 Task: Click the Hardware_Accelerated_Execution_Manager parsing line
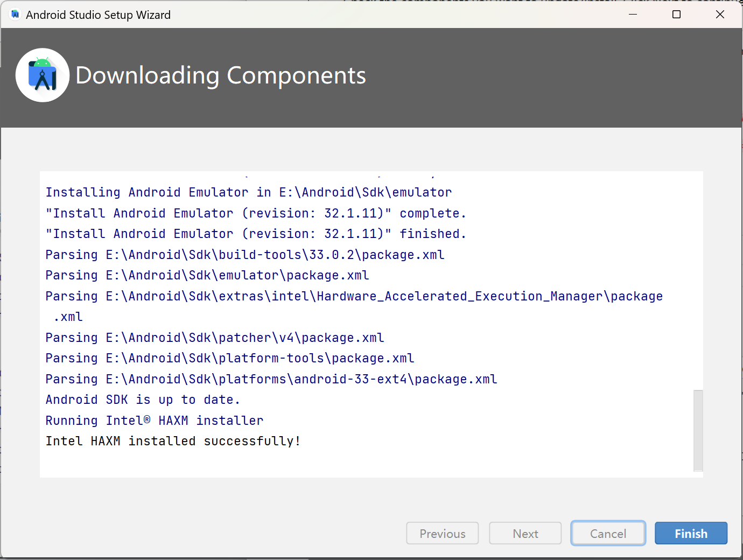pos(354,306)
